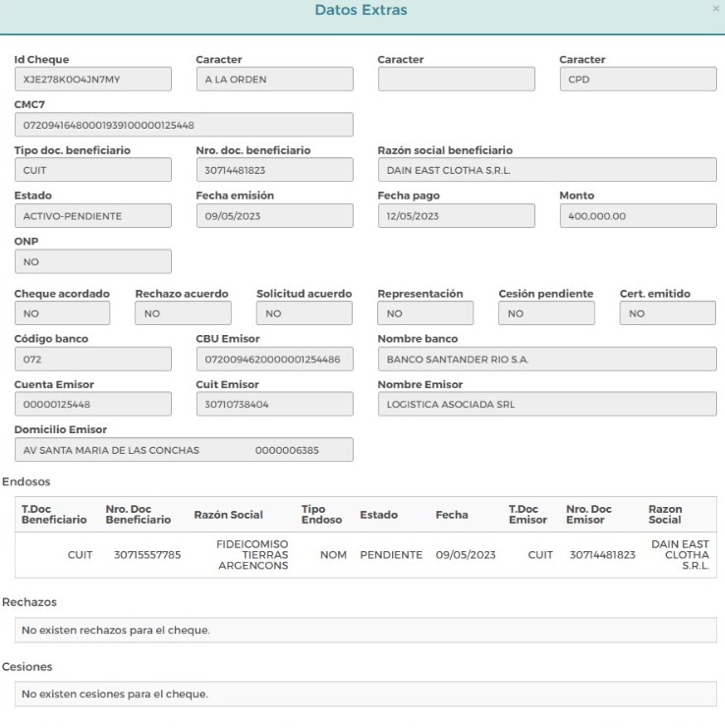Screen dimensions: 725x728
Task: Select Razón social beneficiario DAIN EAST CLOTHA field
Action: coord(547,170)
